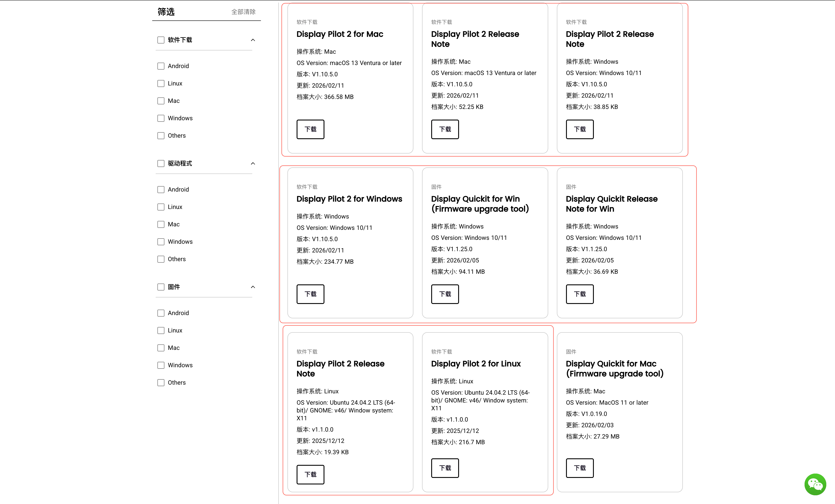Download the 52.25 KB Mac release note
Screen dimensions: 835x504
(445, 129)
